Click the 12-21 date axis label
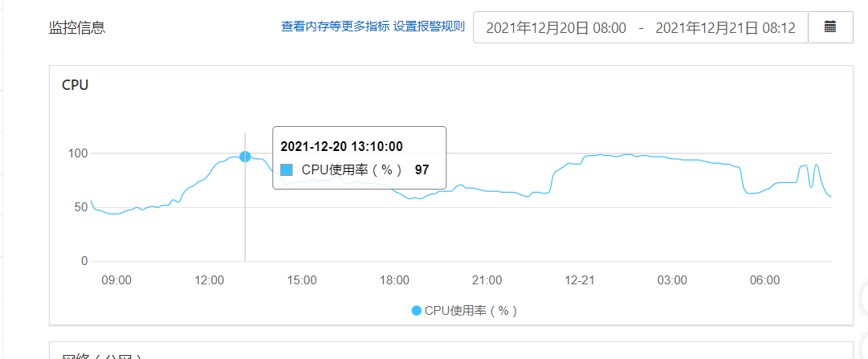Image resolution: width=868 pixels, height=359 pixels. point(580,280)
